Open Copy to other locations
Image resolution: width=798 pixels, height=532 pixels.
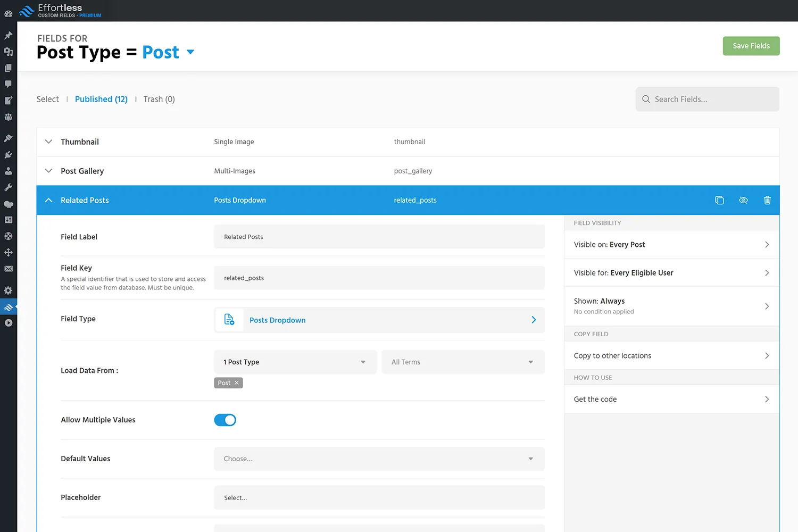pyautogui.click(x=671, y=356)
